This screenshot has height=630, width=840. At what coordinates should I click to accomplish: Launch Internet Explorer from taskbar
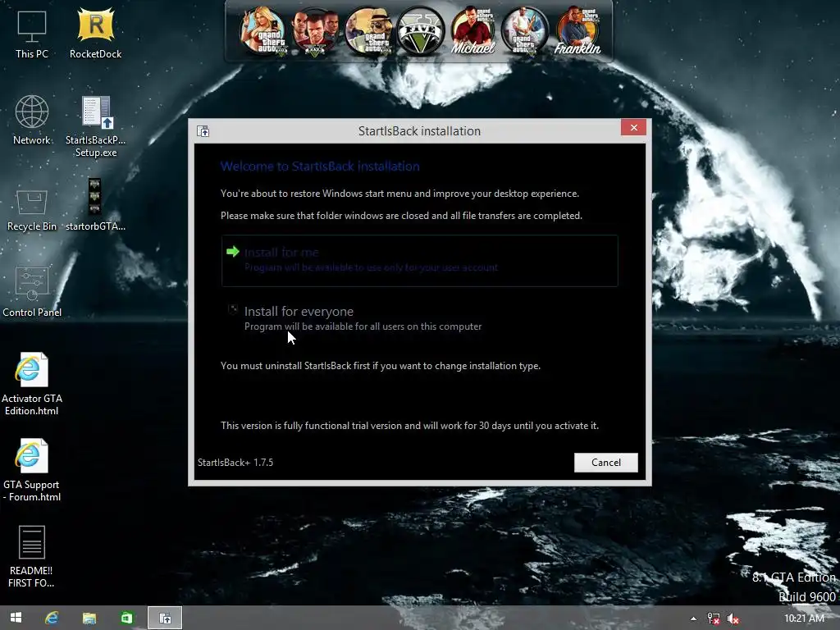tap(52, 618)
